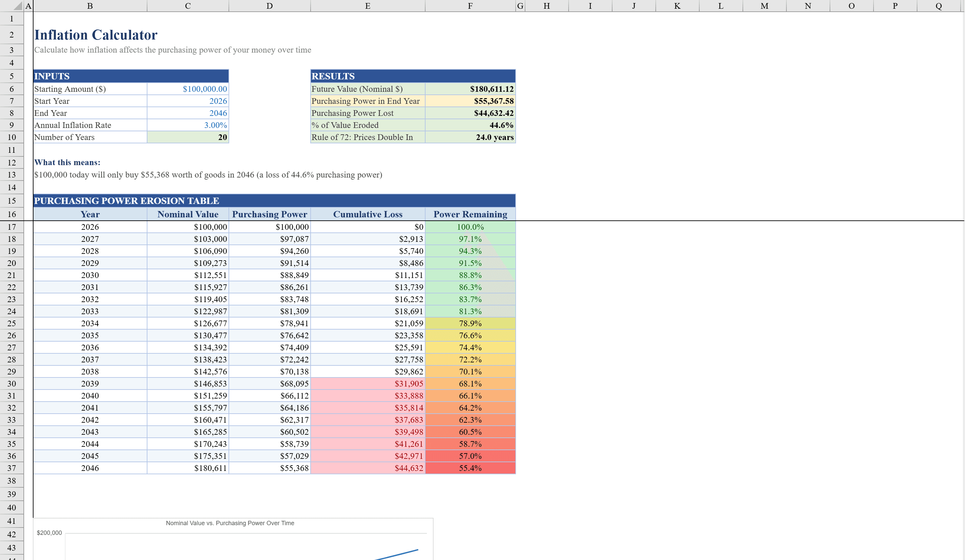
Task: Click the Start Year cell containing 2026
Action: 187,101
